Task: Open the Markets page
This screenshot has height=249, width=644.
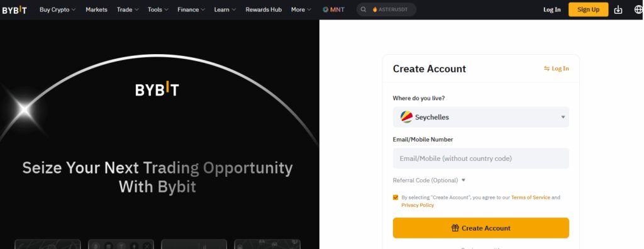Action: coord(96,9)
